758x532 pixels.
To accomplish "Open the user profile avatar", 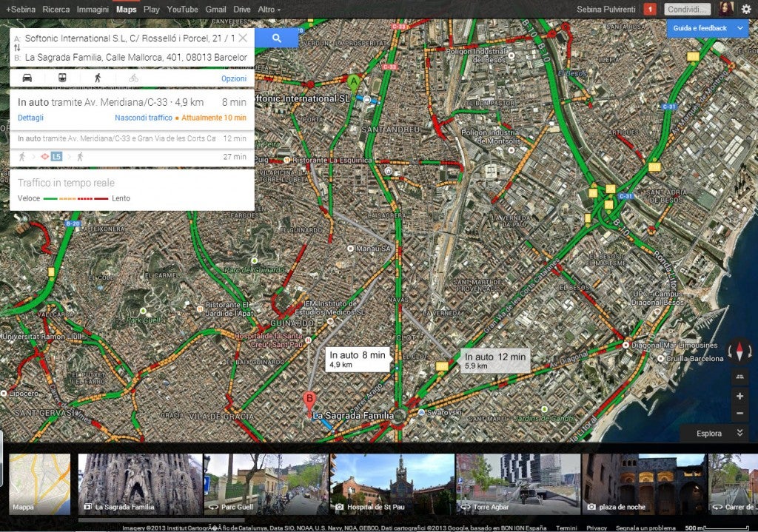I will (x=726, y=8).
